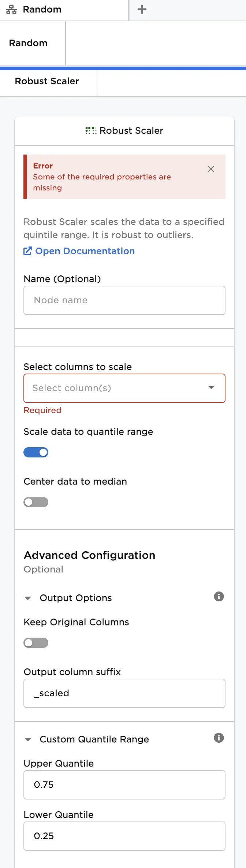Turn on Keep Original Columns toggle

click(x=36, y=643)
